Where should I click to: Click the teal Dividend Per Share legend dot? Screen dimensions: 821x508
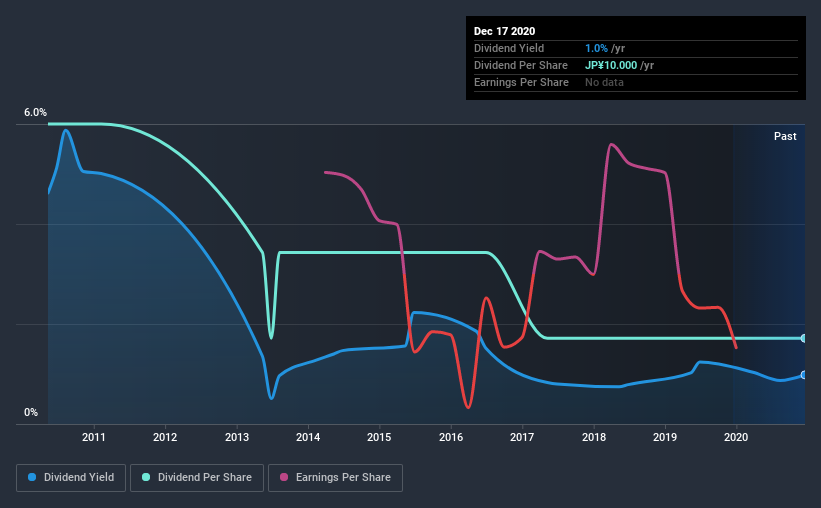coord(146,477)
